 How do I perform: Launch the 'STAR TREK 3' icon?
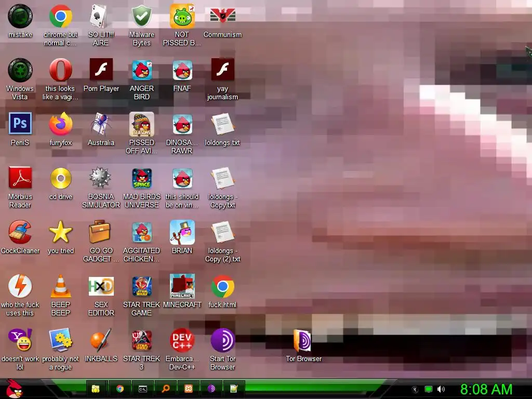141,340
